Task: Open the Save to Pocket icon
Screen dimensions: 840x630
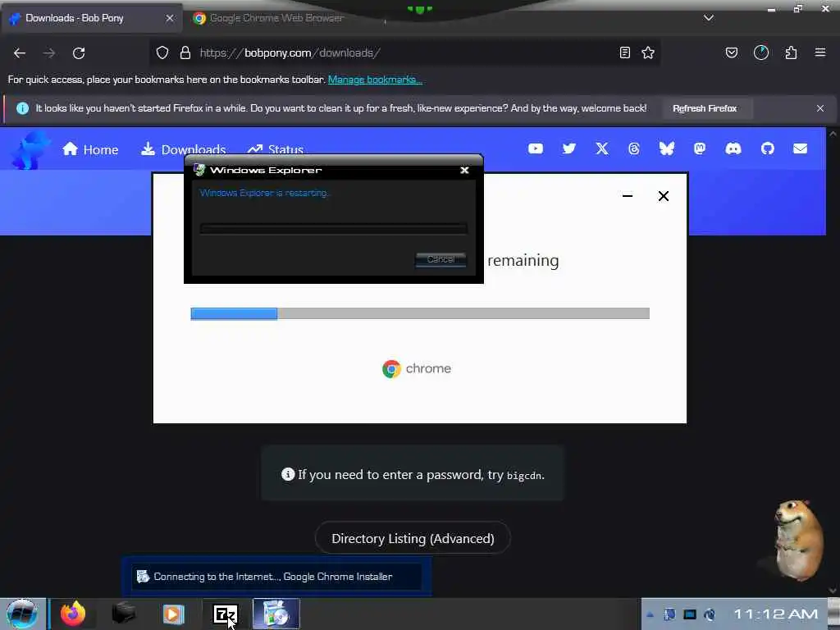Action: point(732,52)
